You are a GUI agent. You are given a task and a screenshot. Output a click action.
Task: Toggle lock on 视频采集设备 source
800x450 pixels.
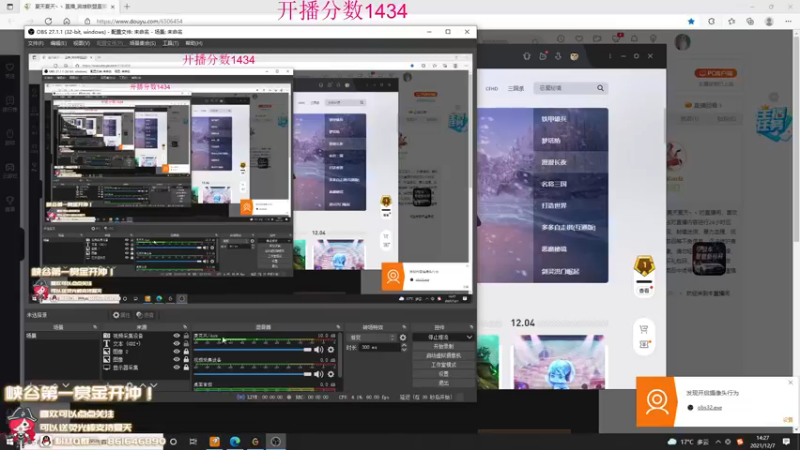(186, 336)
